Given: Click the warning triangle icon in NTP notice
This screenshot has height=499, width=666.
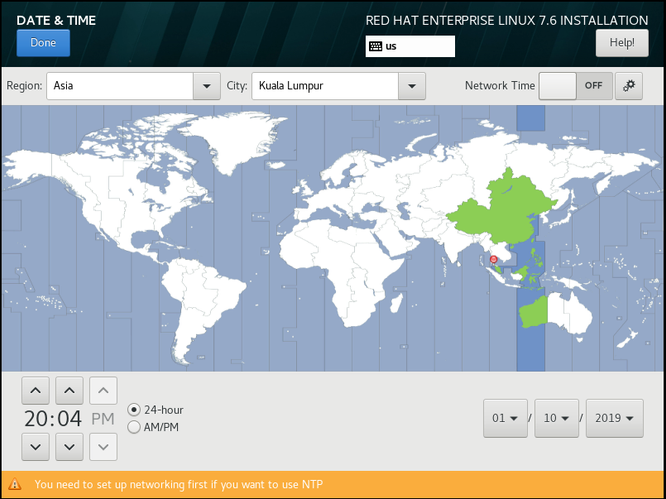Looking at the screenshot, I should point(15,484).
